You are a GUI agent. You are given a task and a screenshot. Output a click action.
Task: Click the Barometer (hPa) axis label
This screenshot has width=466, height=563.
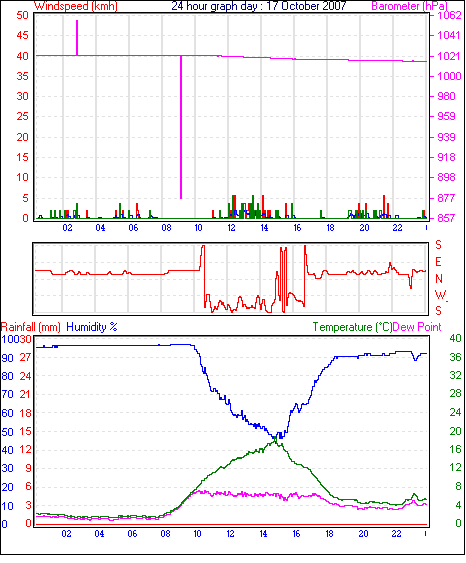click(x=409, y=6)
